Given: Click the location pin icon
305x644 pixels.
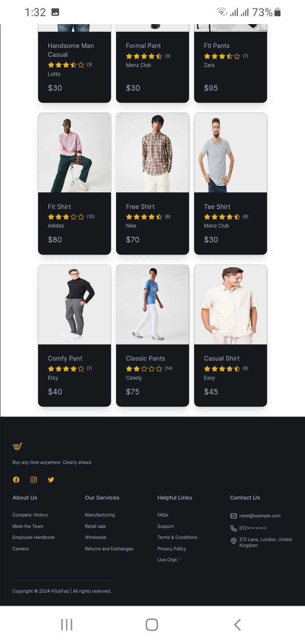Looking at the screenshot, I should 233,541.
